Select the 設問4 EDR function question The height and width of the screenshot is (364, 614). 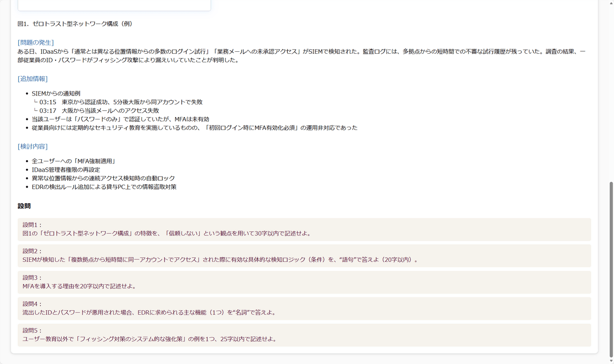[x=304, y=308]
